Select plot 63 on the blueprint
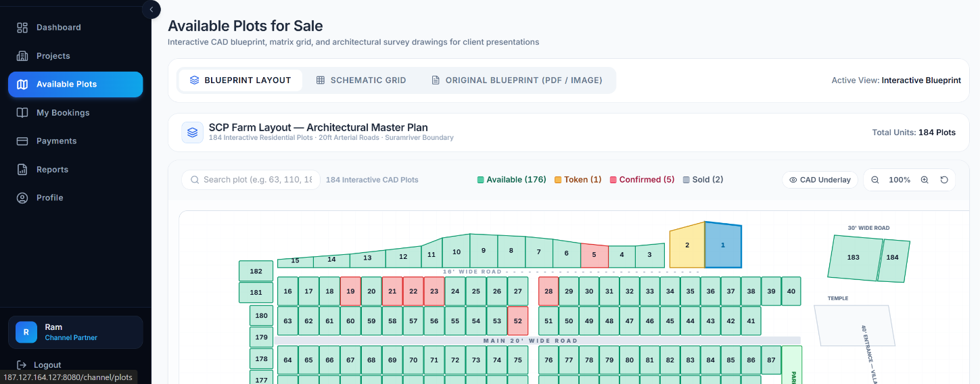The height and width of the screenshot is (384, 980). (288, 321)
